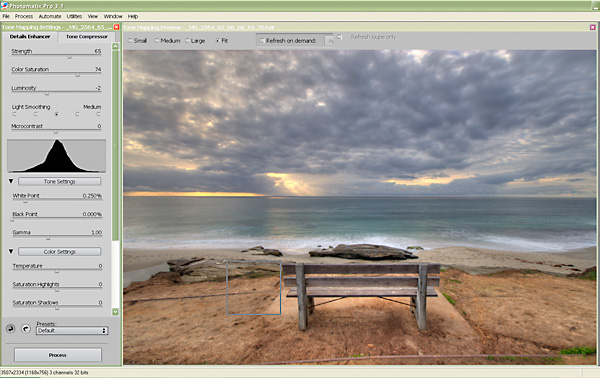Collapse the Tone Settings disclosure triangle

11,181
